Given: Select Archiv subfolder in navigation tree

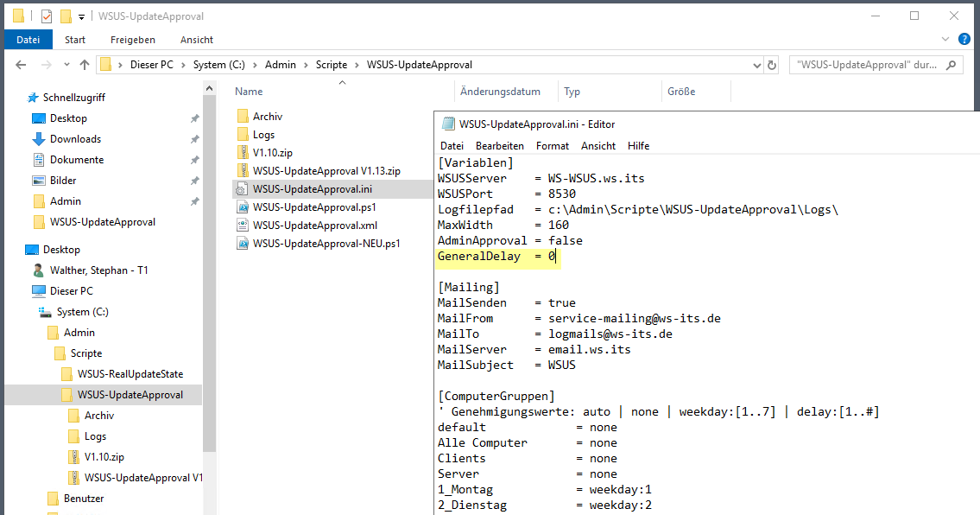Looking at the screenshot, I should [x=98, y=416].
